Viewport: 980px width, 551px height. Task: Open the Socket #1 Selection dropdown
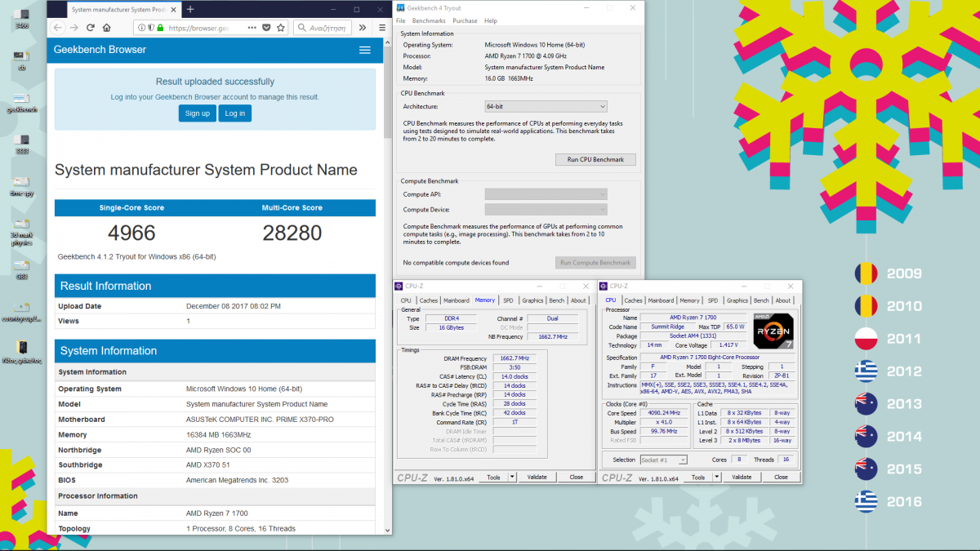point(663,460)
